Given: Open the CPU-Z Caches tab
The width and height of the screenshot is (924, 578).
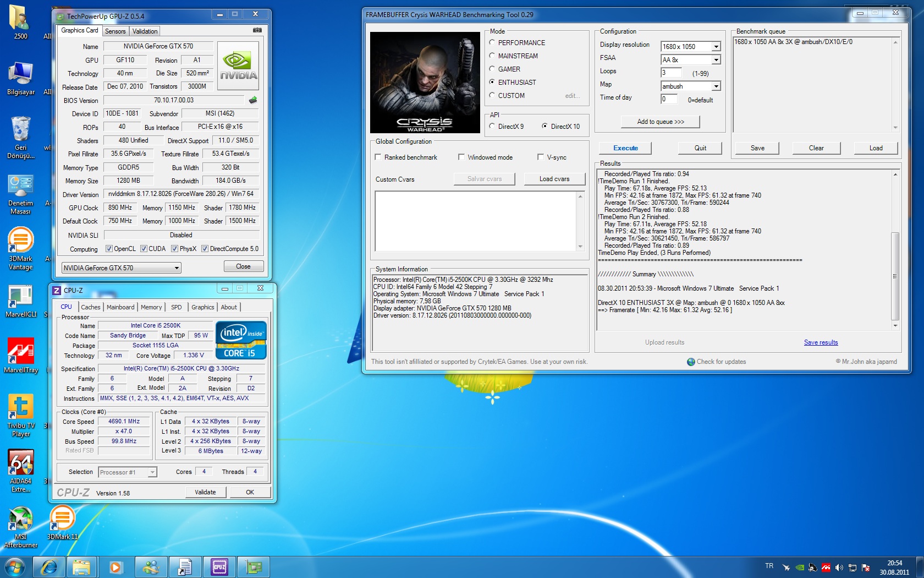Looking at the screenshot, I should 91,307.
